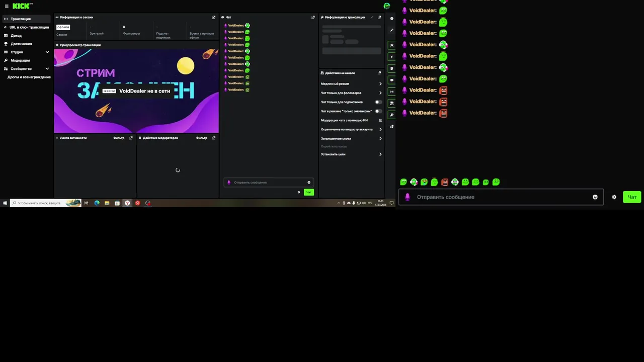Expand Сообщество submenu in sidebar

coord(47,68)
